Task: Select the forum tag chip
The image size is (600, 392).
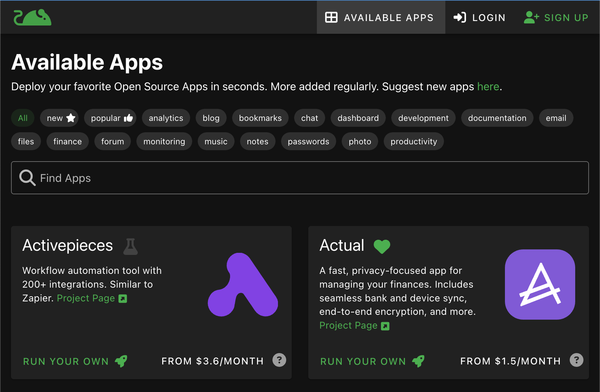Action: click(112, 141)
